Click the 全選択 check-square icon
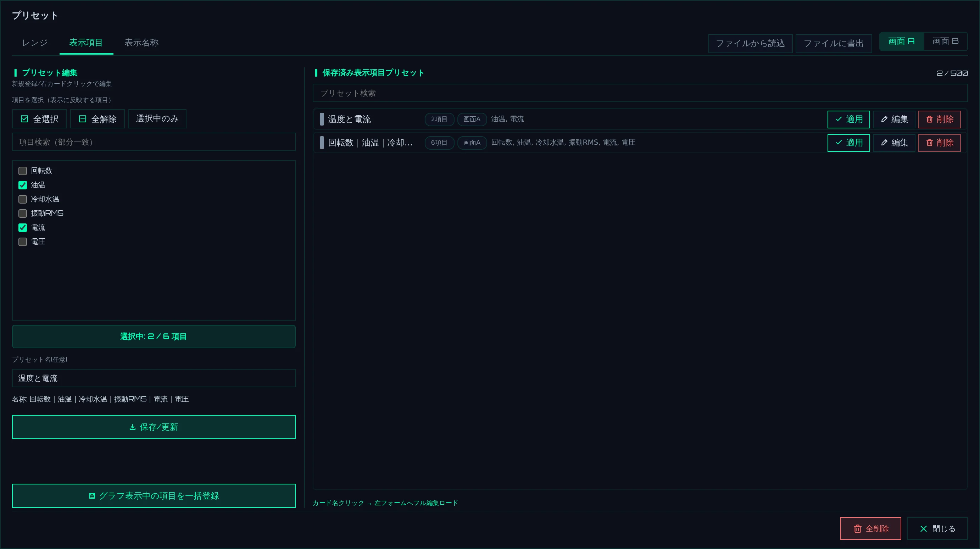This screenshot has height=549, width=980. pyautogui.click(x=24, y=119)
